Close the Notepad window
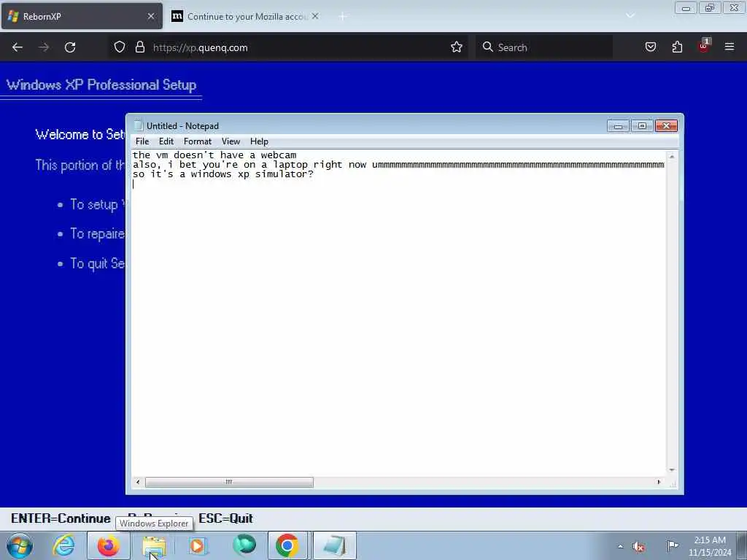 point(667,125)
